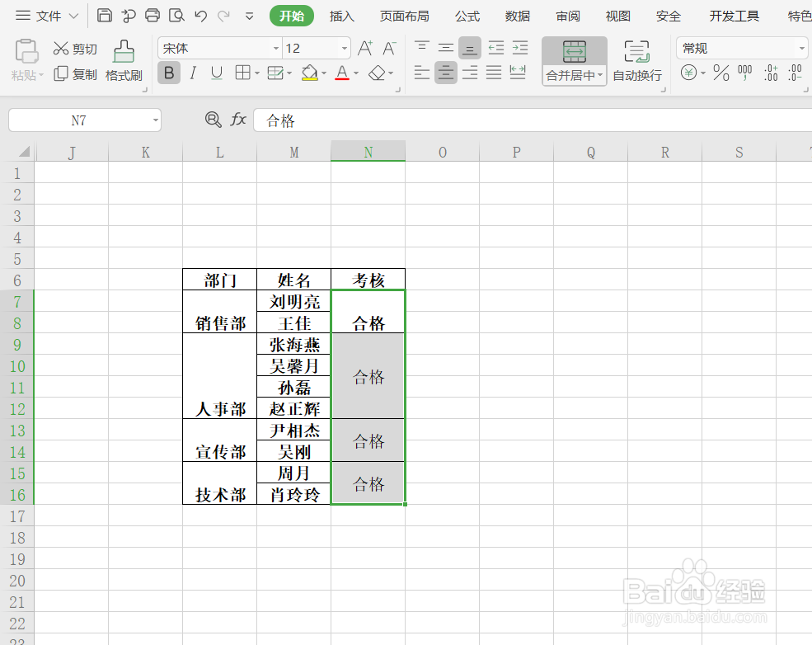Screen dimensions: 812x645
Task: Click the cell with name 张海燕
Action: [293, 344]
